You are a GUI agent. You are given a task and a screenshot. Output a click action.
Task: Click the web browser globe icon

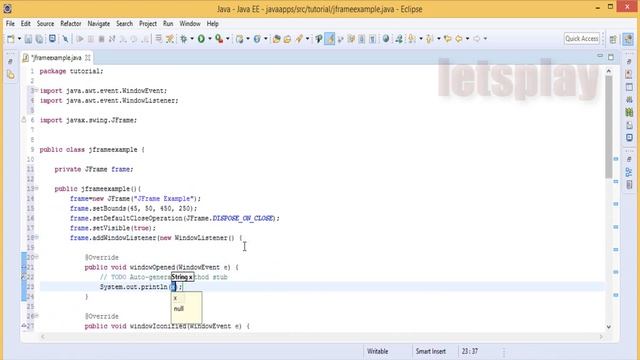coord(386,39)
